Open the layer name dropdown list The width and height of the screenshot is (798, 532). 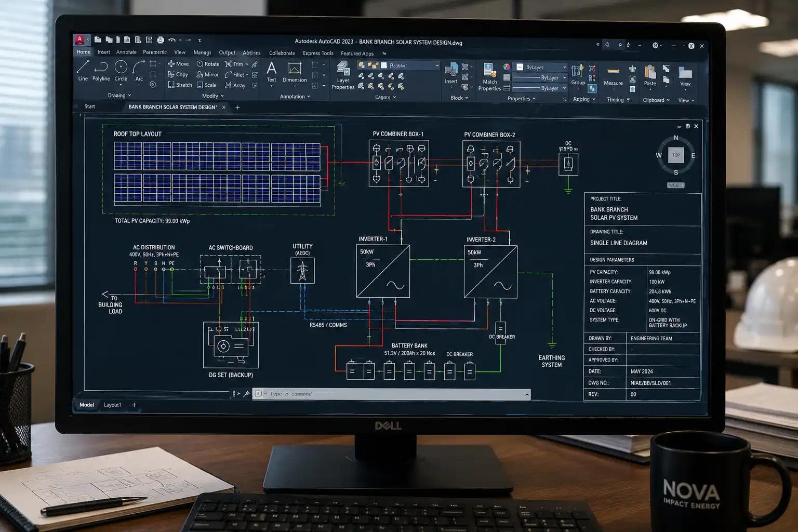pos(437,66)
